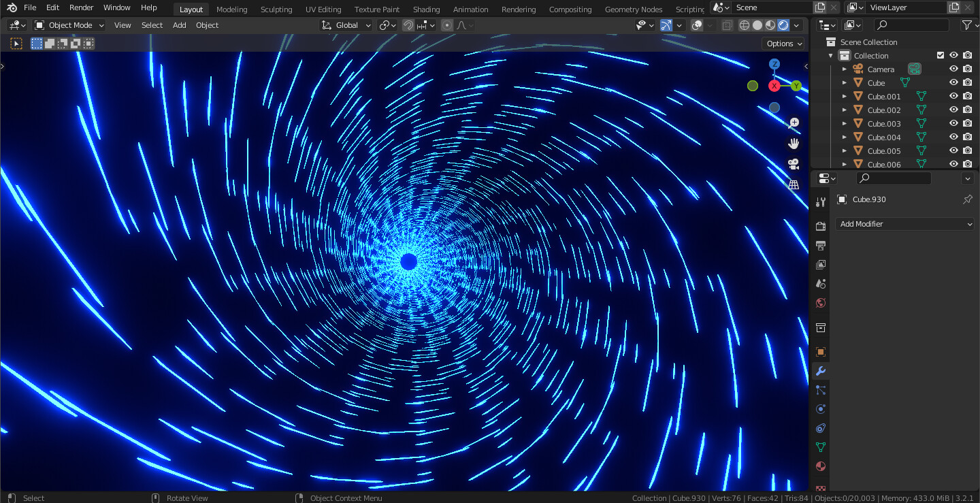The height and width of the screenshot is (503, 980).
Task: Uncheck the Collection checkbox in the Outliner
Action: (941, 55)
